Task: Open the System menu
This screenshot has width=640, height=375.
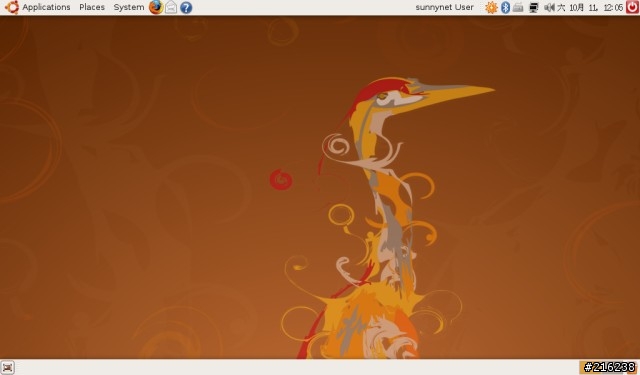Action: click(x=129, y=7)
